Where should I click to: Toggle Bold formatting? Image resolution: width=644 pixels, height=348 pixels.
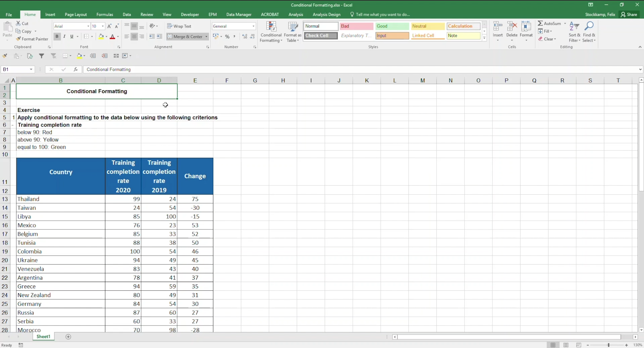pyautogui.click(x=57, y=37)
